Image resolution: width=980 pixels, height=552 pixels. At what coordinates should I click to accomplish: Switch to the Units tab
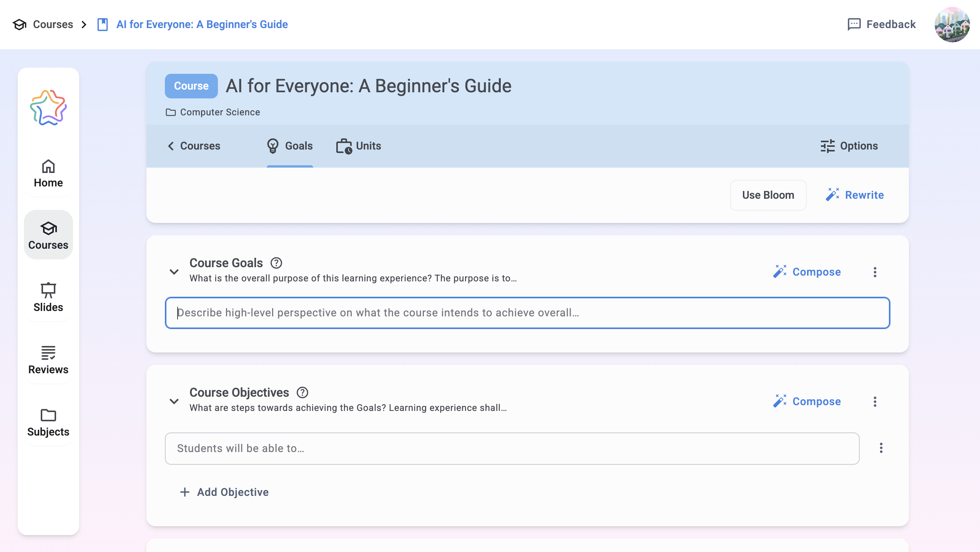click(359, 146)
